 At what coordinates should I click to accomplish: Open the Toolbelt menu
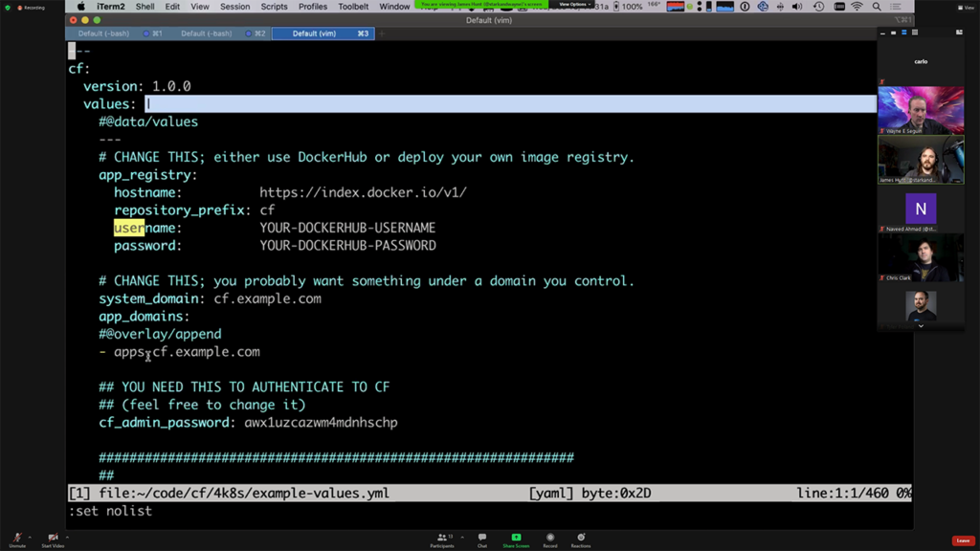pos(353,7)
